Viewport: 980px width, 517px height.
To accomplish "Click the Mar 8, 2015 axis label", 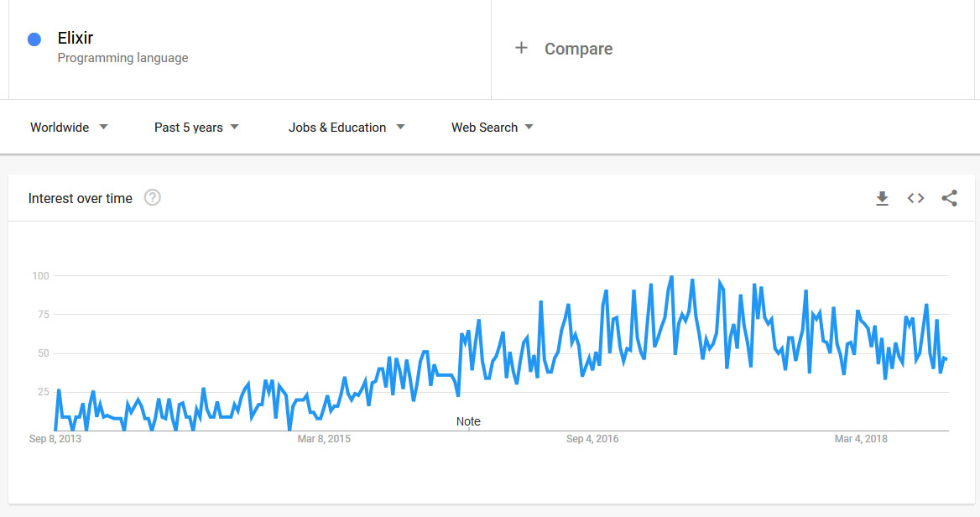I will [324, 439].
